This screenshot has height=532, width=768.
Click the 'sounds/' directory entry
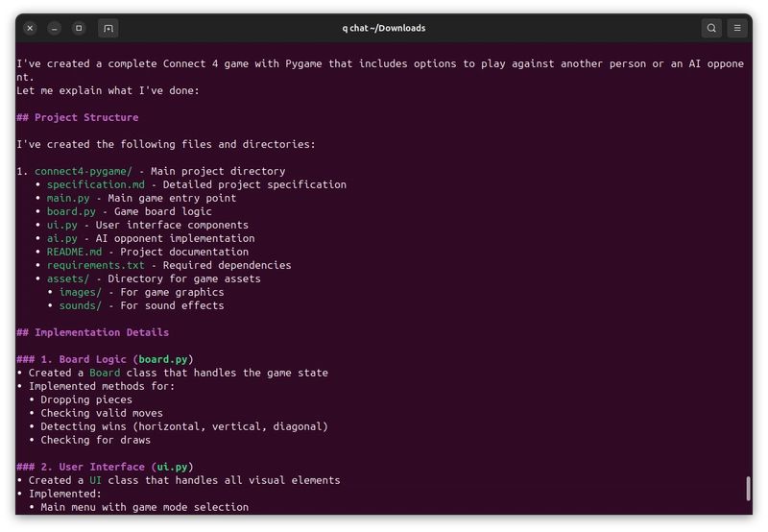point(81,305)
